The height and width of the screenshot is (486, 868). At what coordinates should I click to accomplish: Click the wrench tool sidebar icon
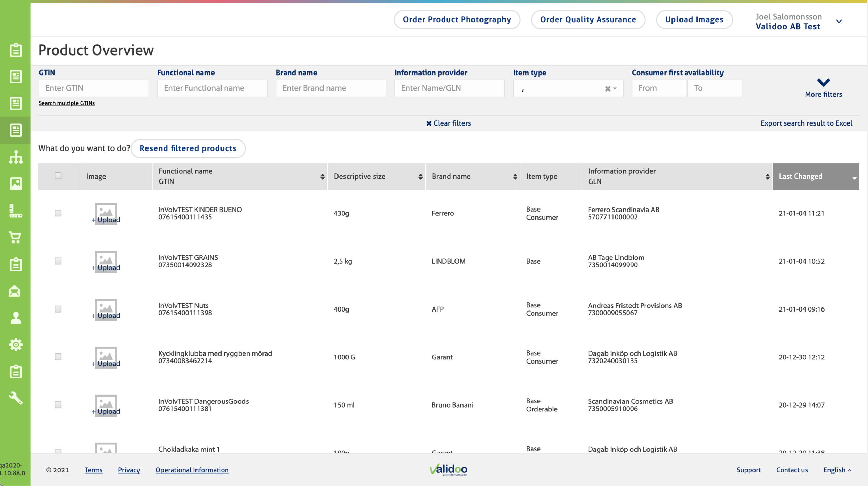pyautogui.click(x=16, y=398)
